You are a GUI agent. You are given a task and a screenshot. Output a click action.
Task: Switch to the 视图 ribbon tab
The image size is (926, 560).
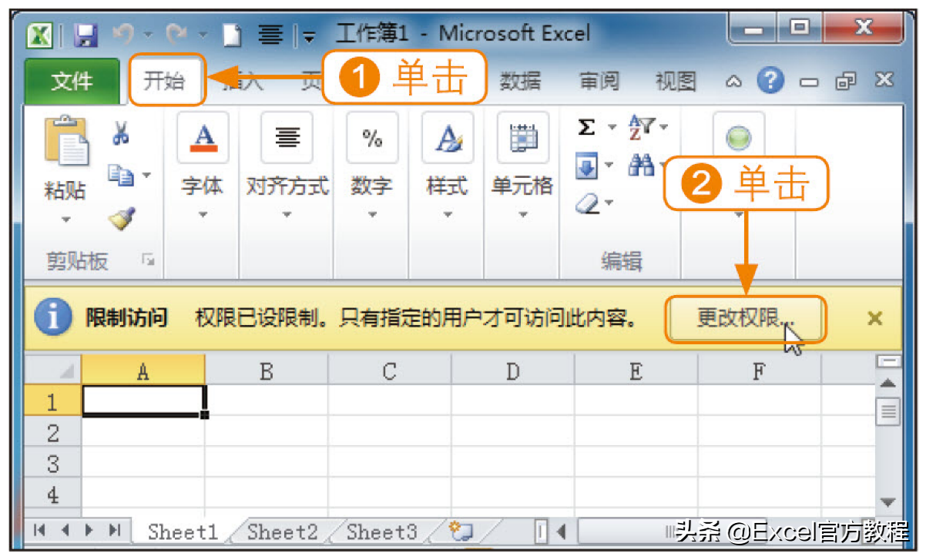point(676,80)
